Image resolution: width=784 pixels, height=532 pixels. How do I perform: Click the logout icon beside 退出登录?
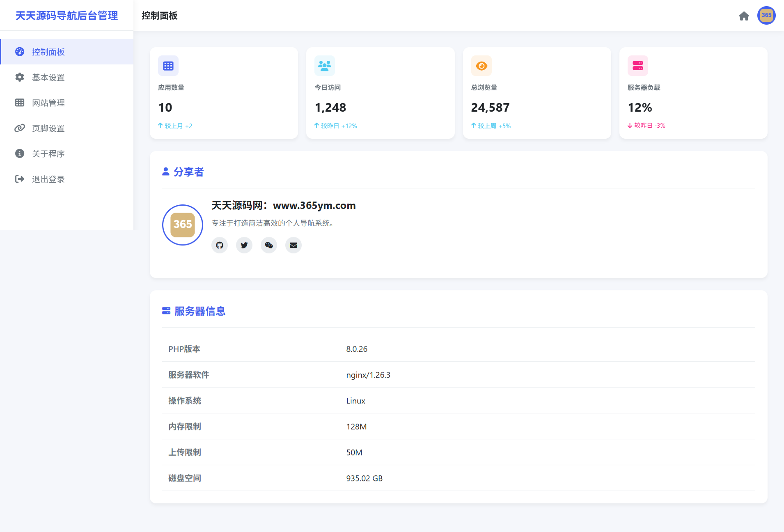click(x=20, y=179)
